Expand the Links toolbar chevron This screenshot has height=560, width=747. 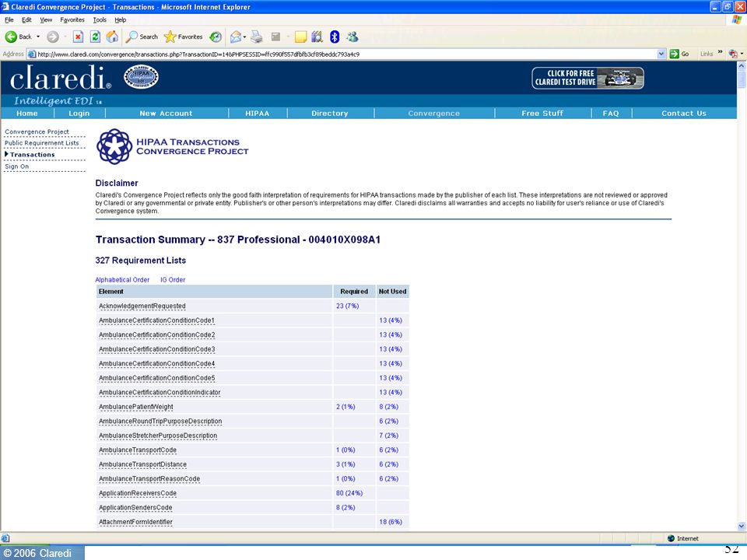720,52
